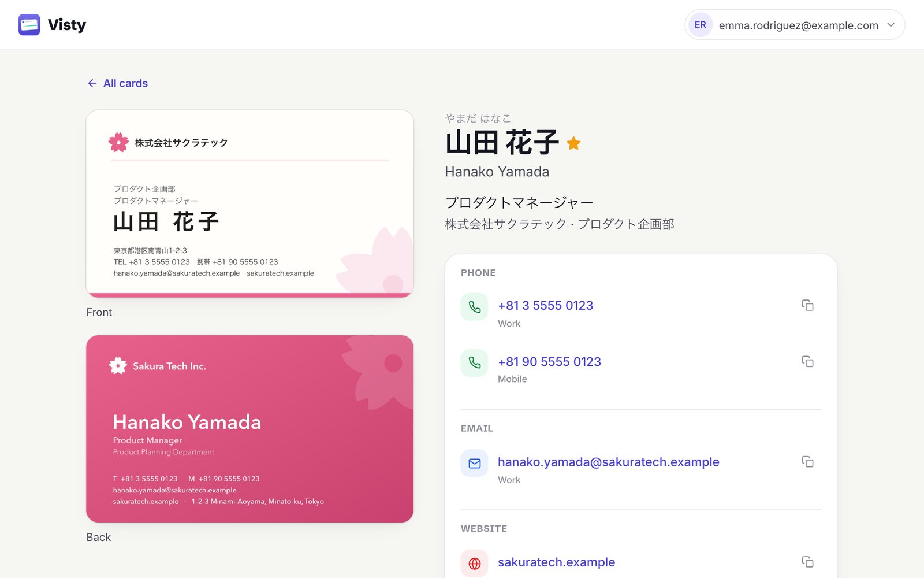This screenshot has width=924, height=578.
Task: Click the Visty app name
Action: coord(67,25)
